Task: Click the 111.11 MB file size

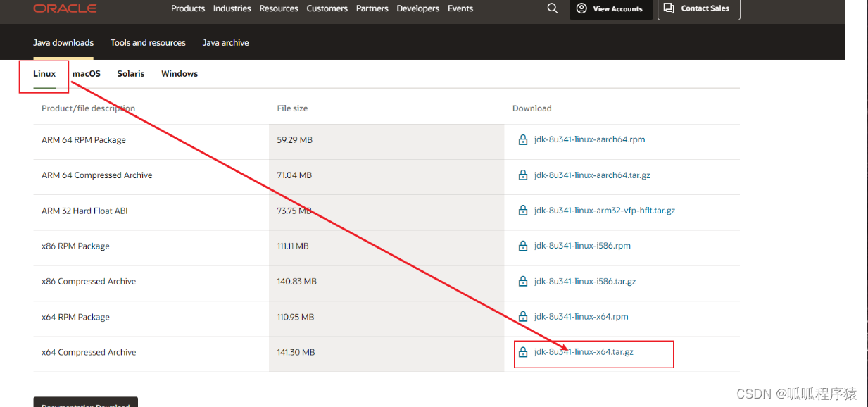Action: coord(293,246)
